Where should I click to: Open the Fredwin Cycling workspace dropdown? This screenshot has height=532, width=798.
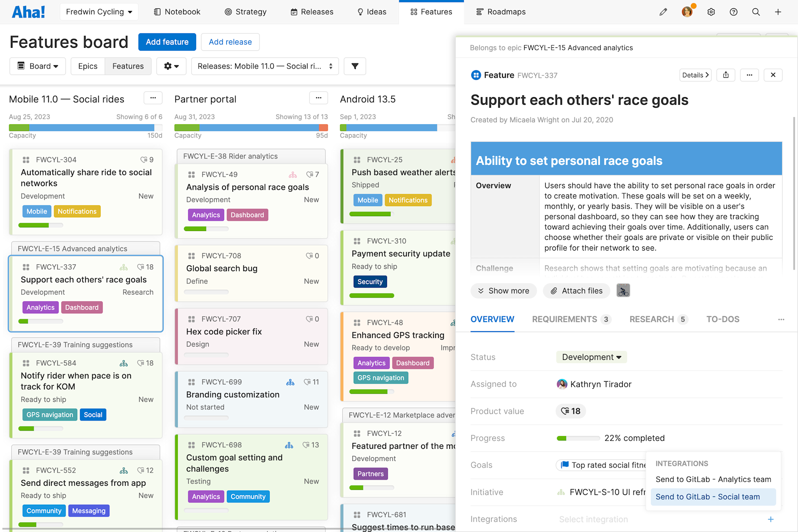click(x=99, y=12)
